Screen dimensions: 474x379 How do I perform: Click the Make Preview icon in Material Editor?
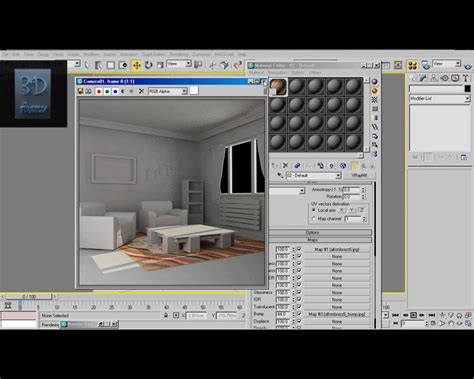point(375,127)
